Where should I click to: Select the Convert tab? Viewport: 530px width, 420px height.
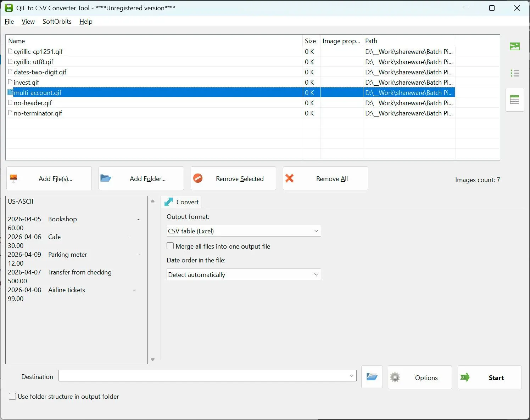(x=181, y=202)
